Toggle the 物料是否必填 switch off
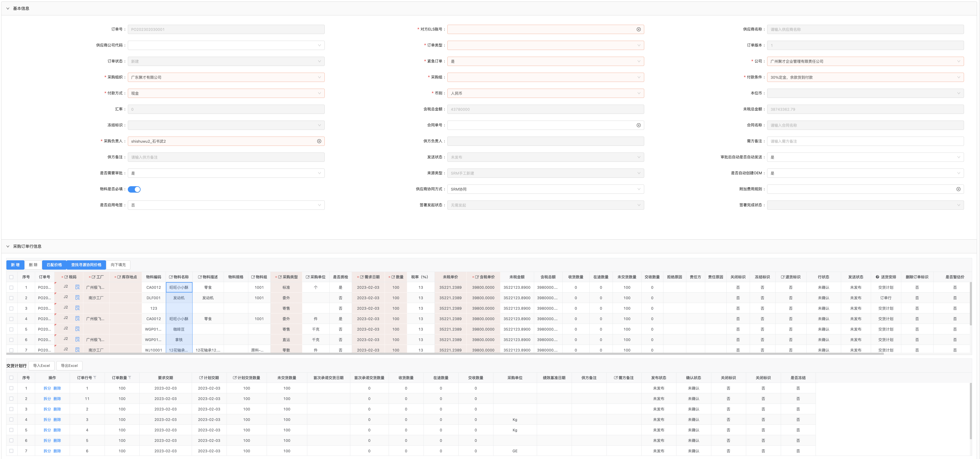Screen dimensions: 980x459 [x=134, y=189]
